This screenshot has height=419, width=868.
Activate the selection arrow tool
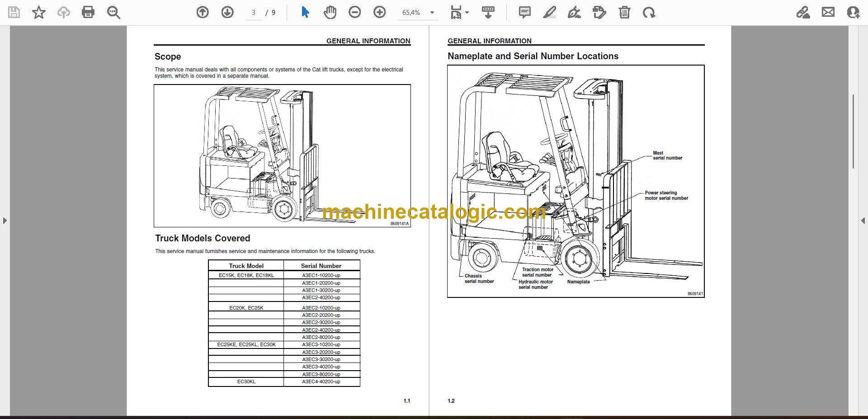click(x=305, y=13)
